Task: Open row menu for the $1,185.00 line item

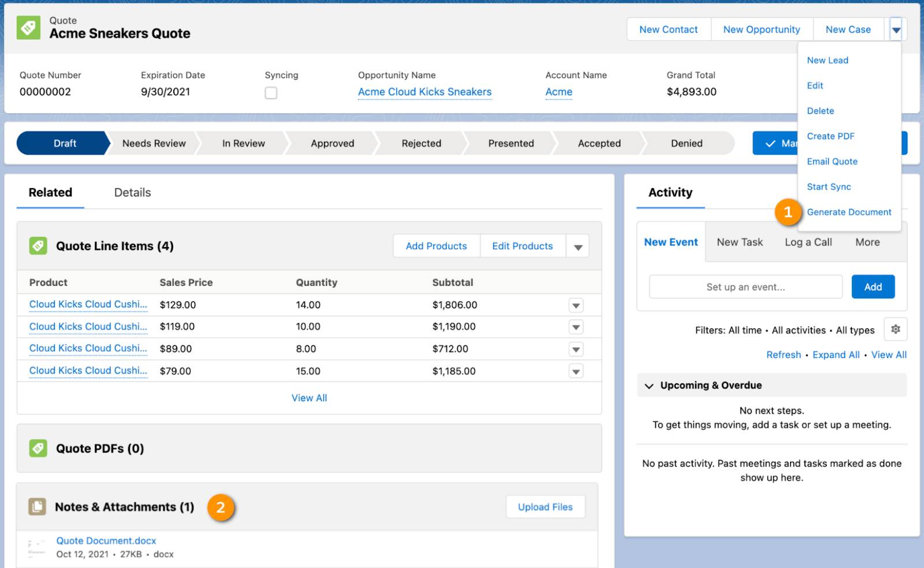Action: [x=576, y=371]
